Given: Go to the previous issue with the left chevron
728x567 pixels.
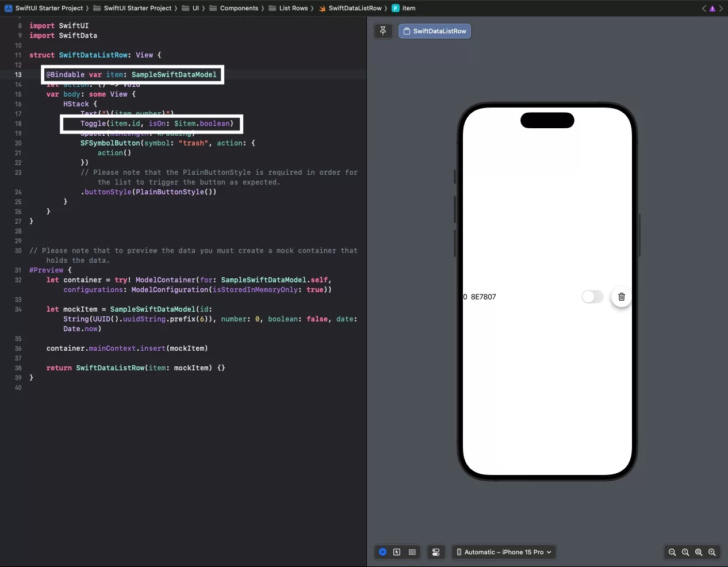Looking at the screenshot, I should coord(704,9).
